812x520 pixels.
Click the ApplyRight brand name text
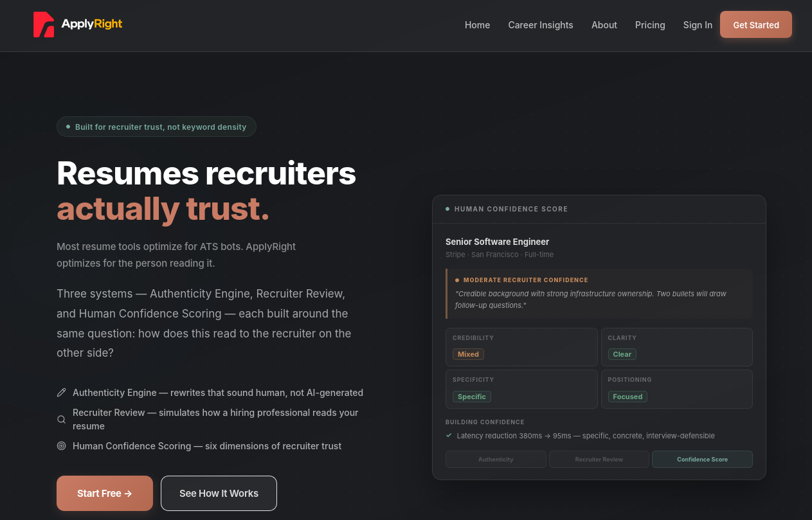(92, 24)
